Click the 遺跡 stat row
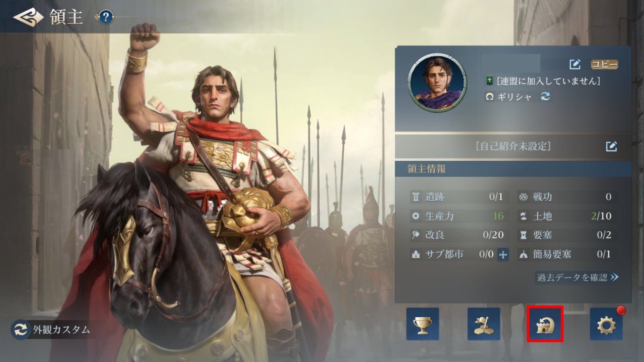Image resolution: width=644 pixels, height=362 pixels. coord(459,197)
